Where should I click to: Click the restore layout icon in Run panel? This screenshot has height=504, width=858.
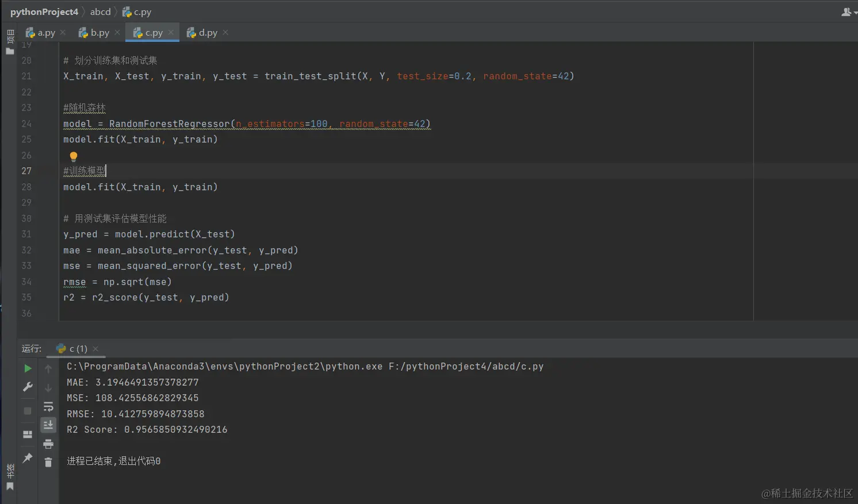click(28, 434)
